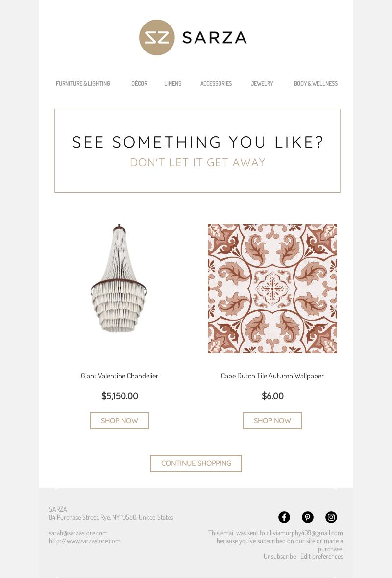Open the Facebook social icon
This screenshot has height=578, width=392.
click(x=284, y=517)
